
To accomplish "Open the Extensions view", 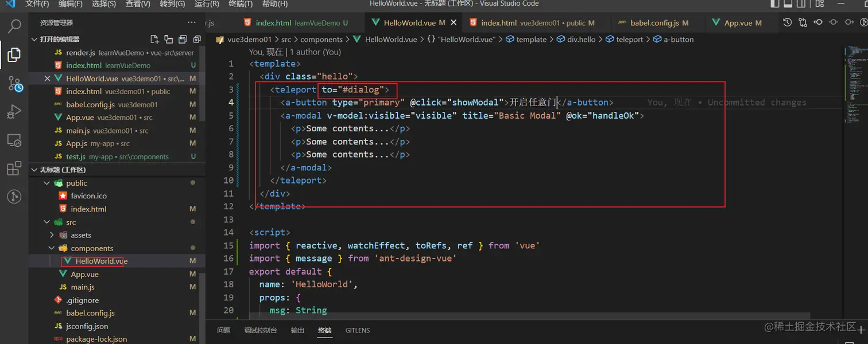I will point(14,169).
